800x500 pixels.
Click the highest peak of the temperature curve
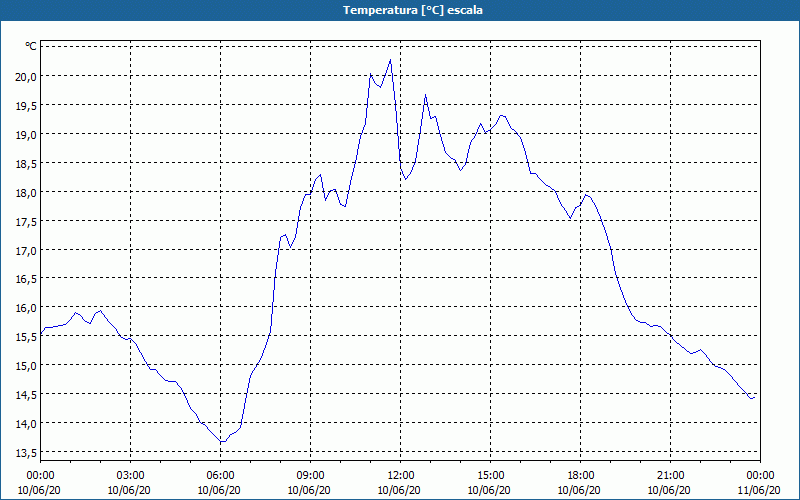390,60
